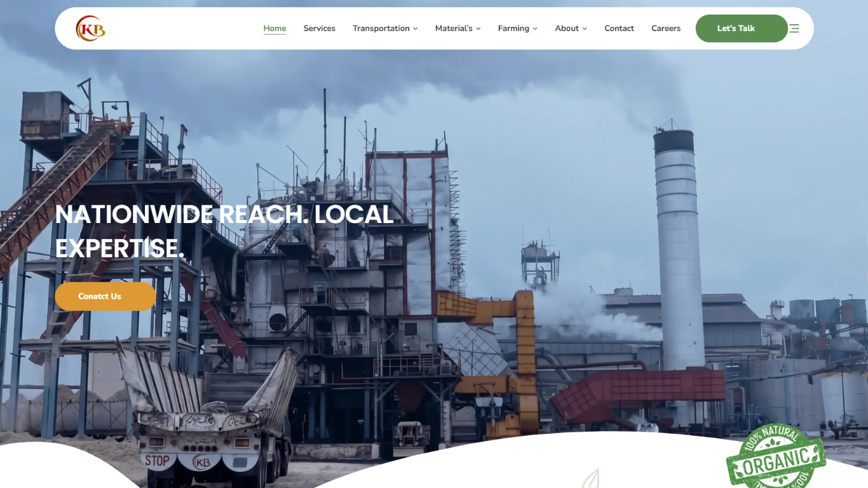Screen dimensions: 868x488
Task: Expand the Farming dropdown chevron
Action: coord(535,29)
